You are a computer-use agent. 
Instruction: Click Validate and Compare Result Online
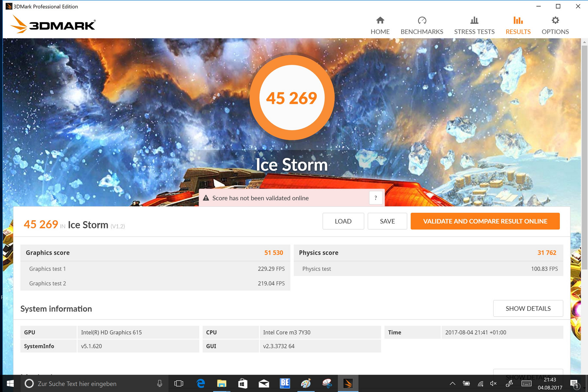click(485, 221)
